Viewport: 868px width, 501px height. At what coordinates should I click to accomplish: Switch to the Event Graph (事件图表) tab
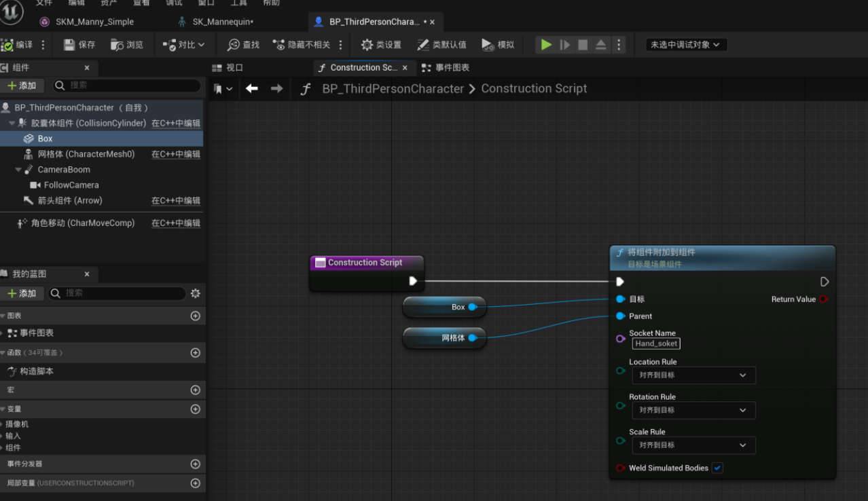(x=446, y=68)
